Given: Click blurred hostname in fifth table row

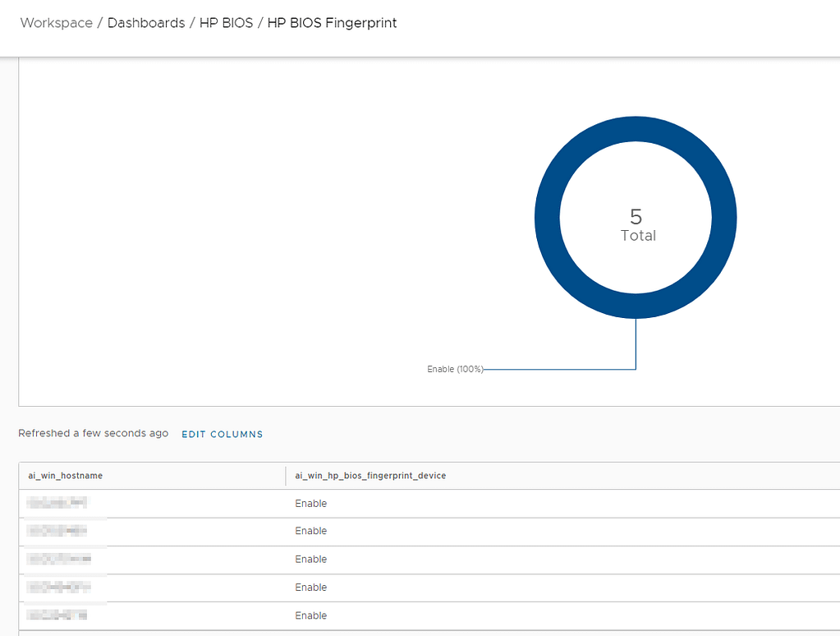Looking at the screenshot, I should click(57, 615).
